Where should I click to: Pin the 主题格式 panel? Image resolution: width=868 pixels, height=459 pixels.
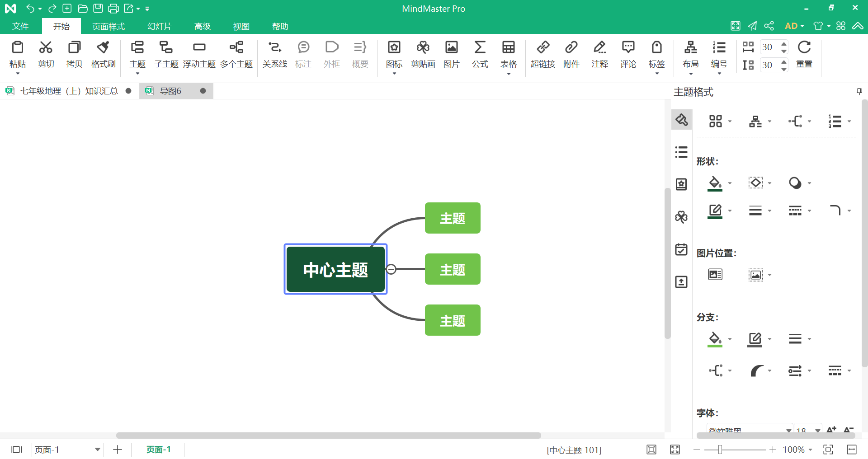click(x=859, y=92)
